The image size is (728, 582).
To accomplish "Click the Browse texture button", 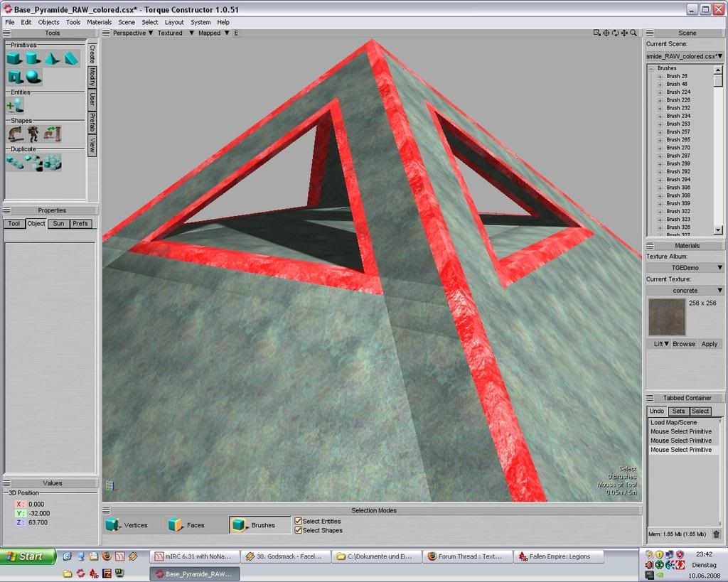I will (x=684, y=344).
